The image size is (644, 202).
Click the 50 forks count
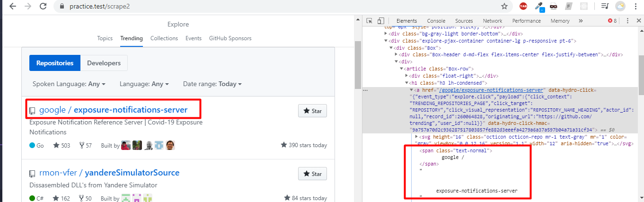coord(85,198)
